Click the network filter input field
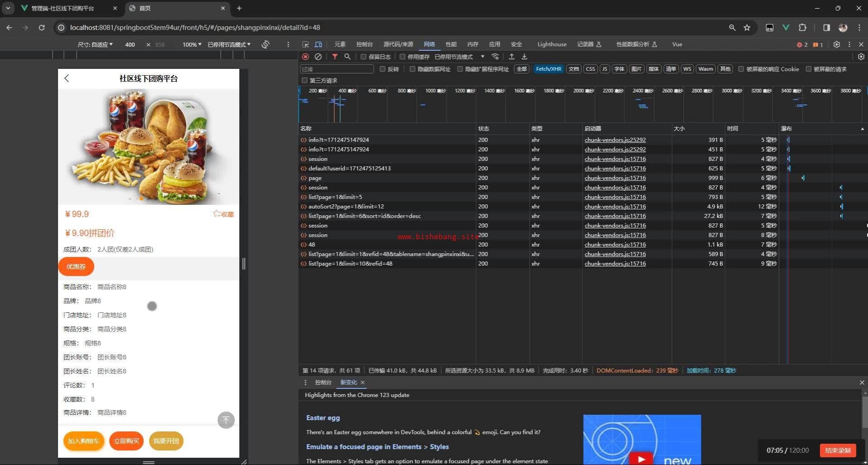Viewport: 868px width, 465px height. tap(337, 69)
